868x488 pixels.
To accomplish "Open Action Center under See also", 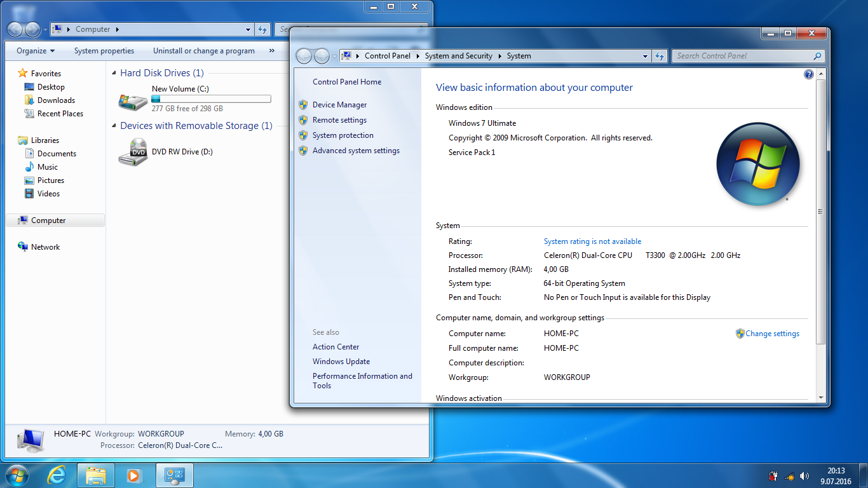I will pyautogui.click(x=336, y=347).
